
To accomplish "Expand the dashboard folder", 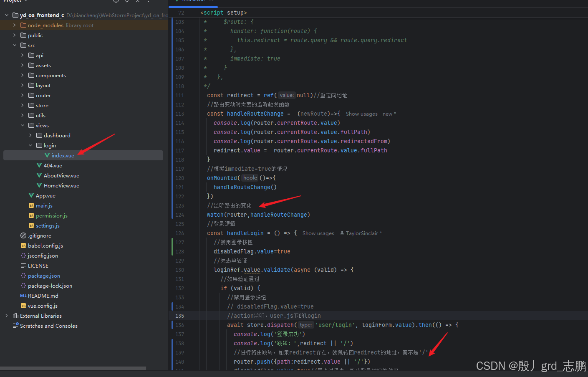I will pos(30,136).
